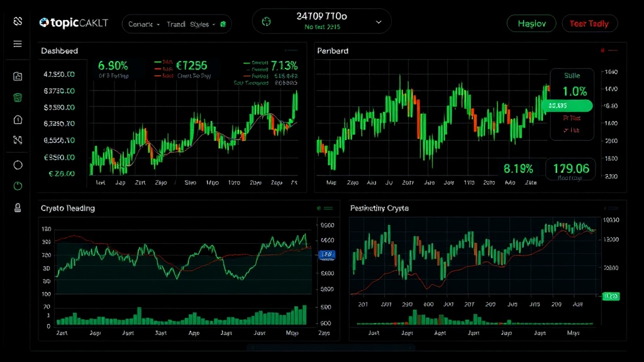Click the 7.13% stat in Dashbeed
The image size is (644, 362).
coord(284,65)
